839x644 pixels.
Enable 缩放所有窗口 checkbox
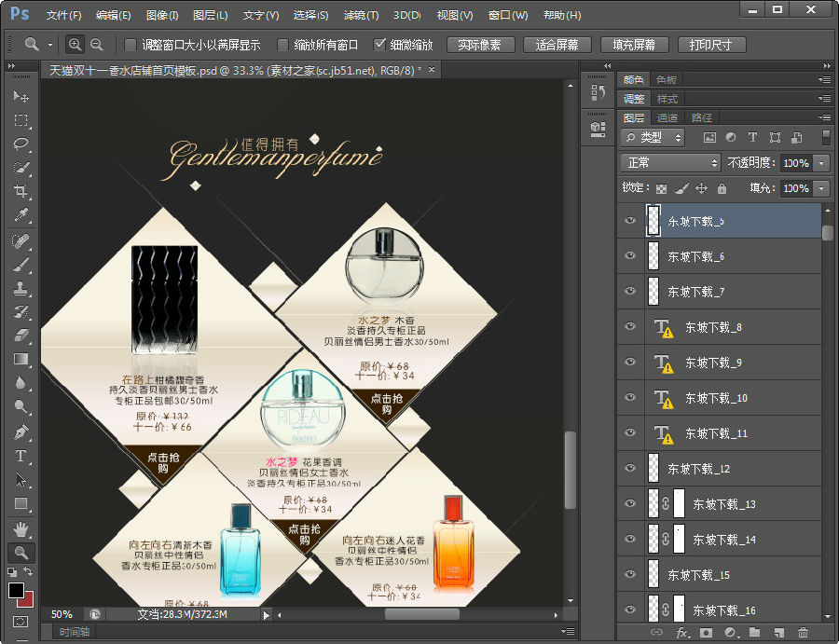(282, 45)
